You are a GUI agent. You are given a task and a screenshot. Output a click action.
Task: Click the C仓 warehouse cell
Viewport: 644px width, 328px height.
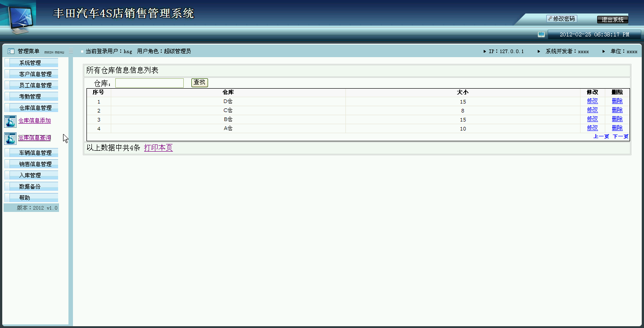pyautogui.click(x=228, y=111)
